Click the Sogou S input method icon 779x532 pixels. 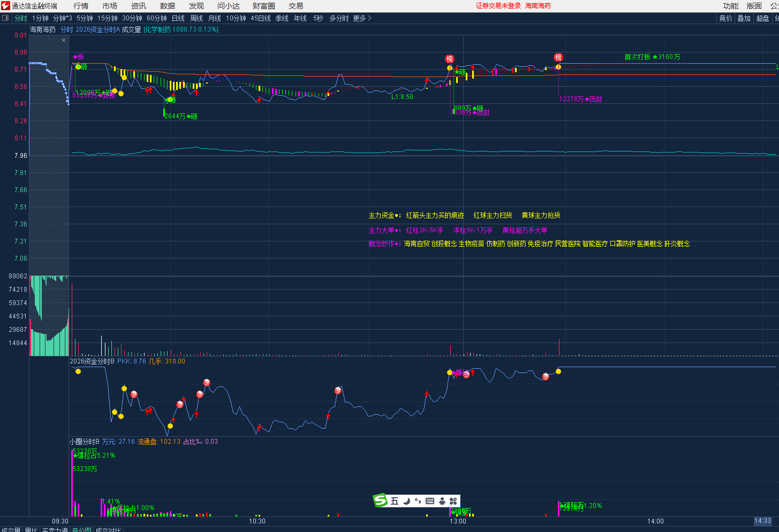coord(380,501)
